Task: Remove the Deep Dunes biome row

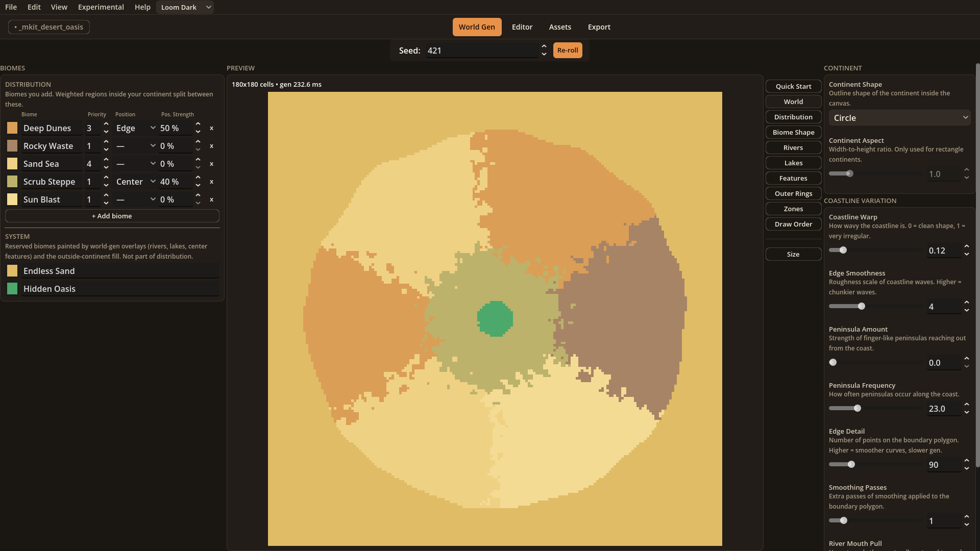Action: pyautogui.click(x=211, y=128)
